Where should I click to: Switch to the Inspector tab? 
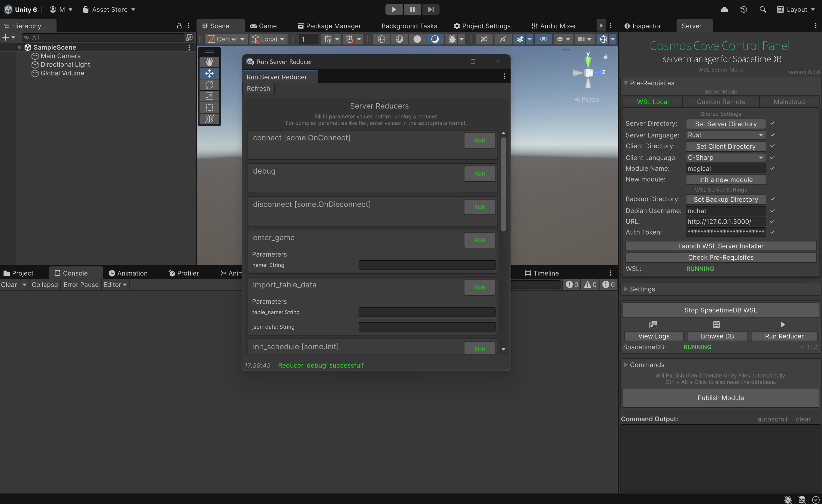click(x=643, y=26)
